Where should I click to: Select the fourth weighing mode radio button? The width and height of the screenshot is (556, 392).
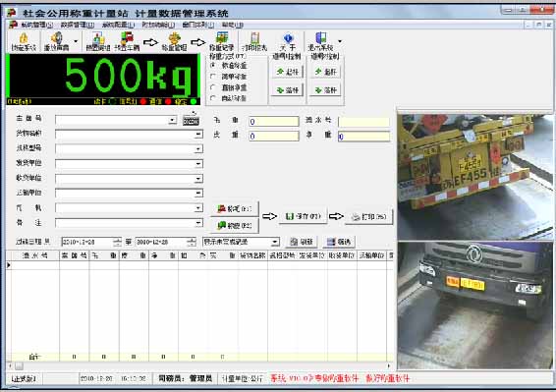point(213,98)
